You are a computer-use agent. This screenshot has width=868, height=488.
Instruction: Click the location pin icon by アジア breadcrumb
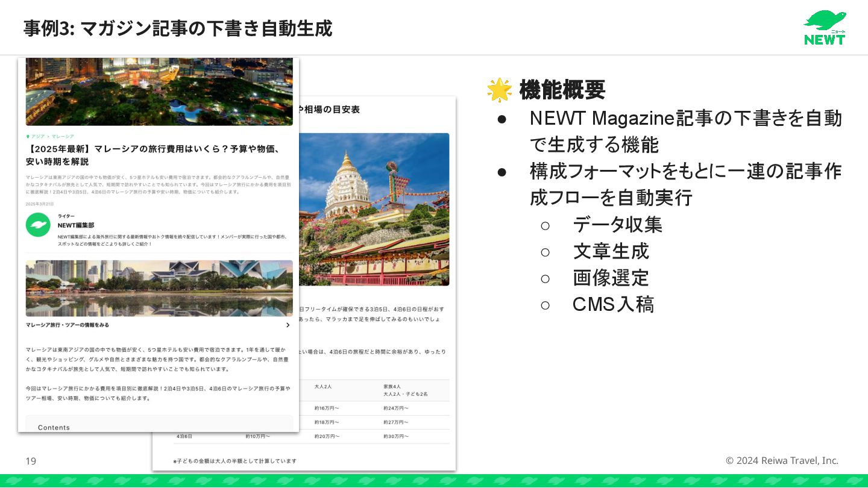coord(28,137)
